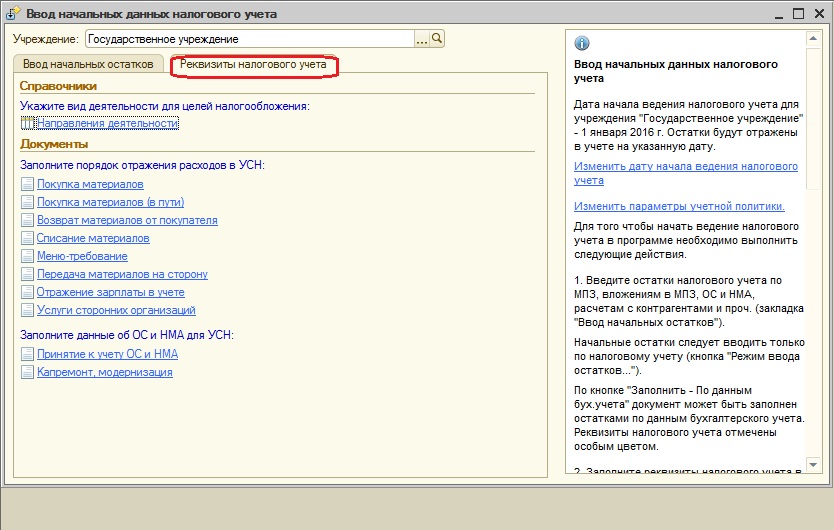The height and width of the screenshot is (530, 834).
Task: Click the table icon beside Направления деятельности
Action: coord(27,124)
